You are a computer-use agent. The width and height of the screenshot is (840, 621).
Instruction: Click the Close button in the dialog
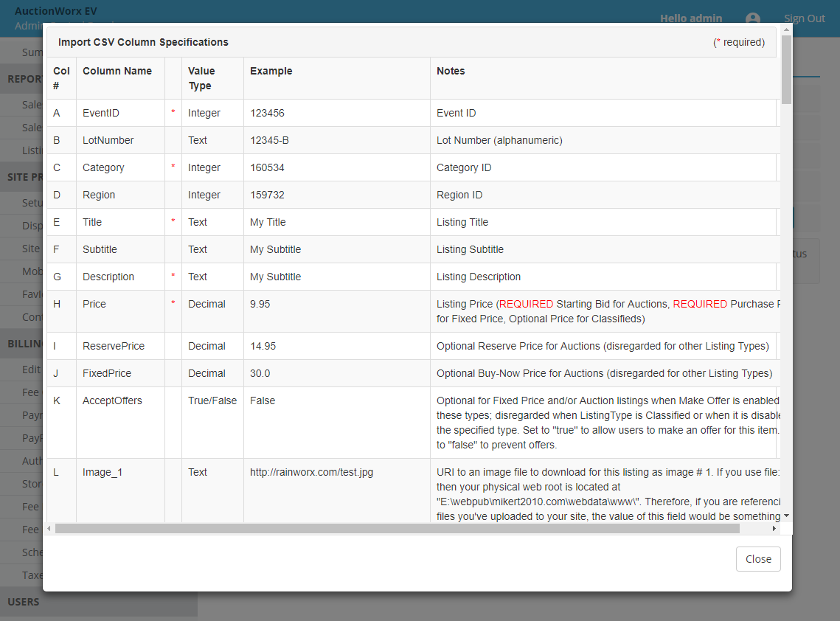(x=757, y=559)
